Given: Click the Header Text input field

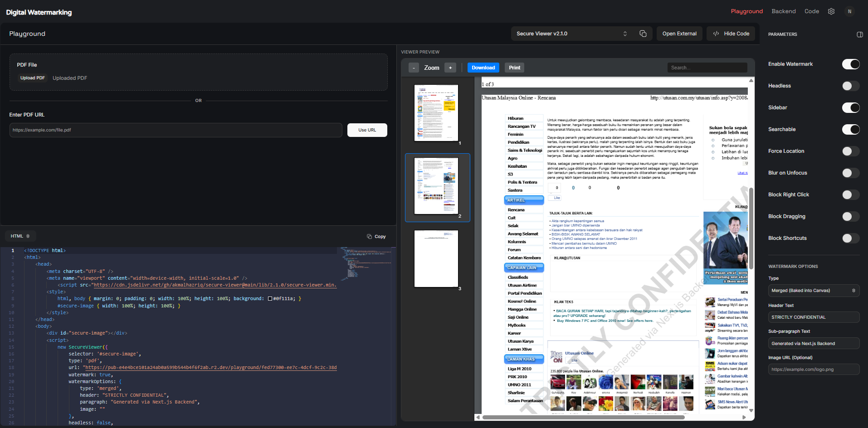Looking at the screenshot, I should click(814, 317).
